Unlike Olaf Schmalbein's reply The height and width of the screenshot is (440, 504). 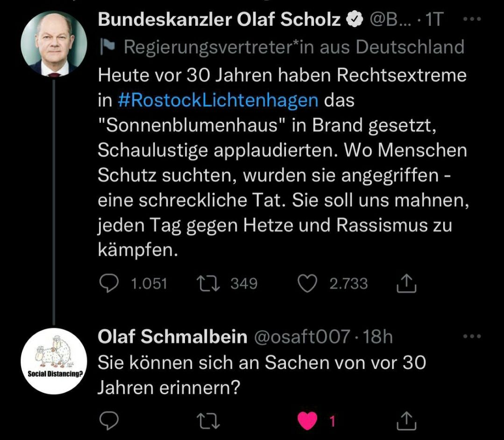[308, 421]
